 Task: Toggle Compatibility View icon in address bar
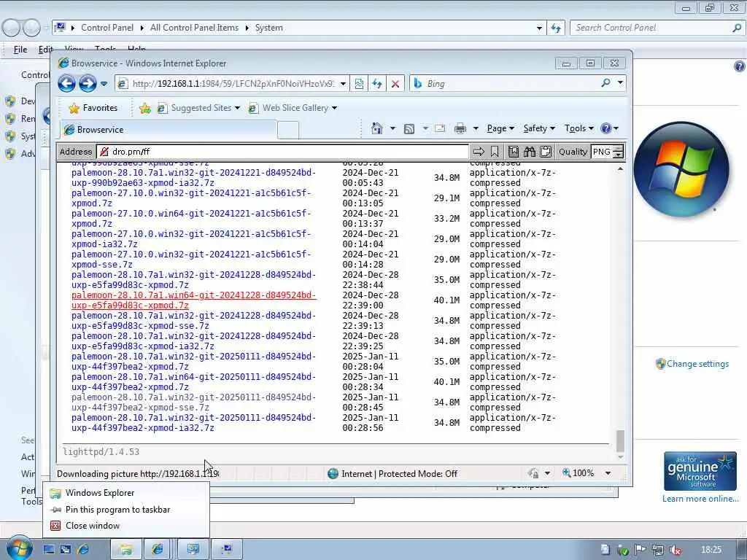tap(359, 84)
